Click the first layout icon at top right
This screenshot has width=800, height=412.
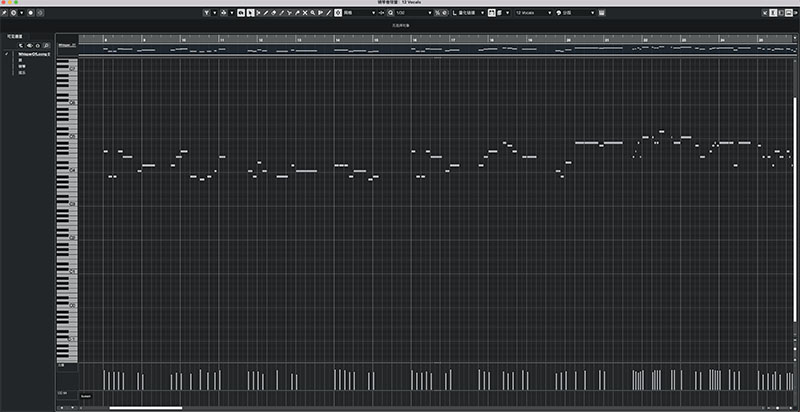(765, 13)
